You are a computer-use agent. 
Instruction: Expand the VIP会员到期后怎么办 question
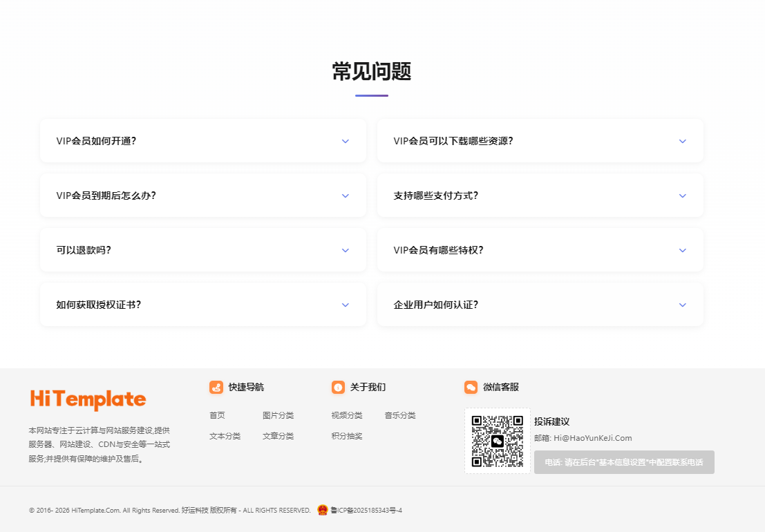(x=203, y=195)
